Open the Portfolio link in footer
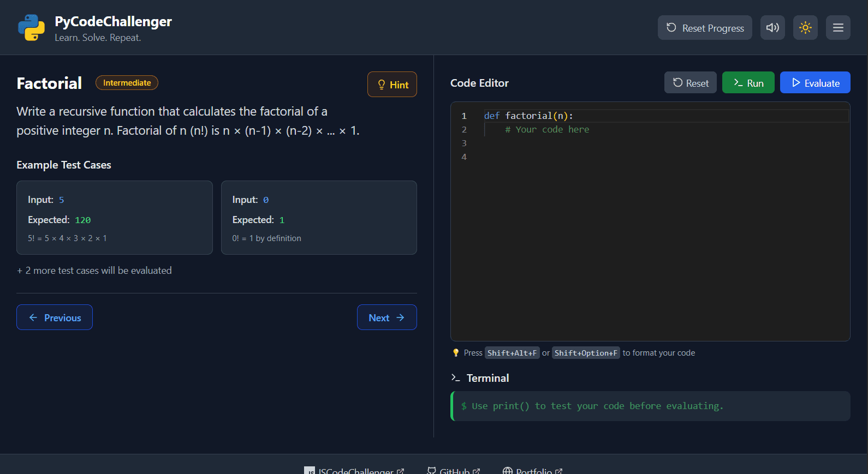The image size is (868, 474). [x=532, y=470]
